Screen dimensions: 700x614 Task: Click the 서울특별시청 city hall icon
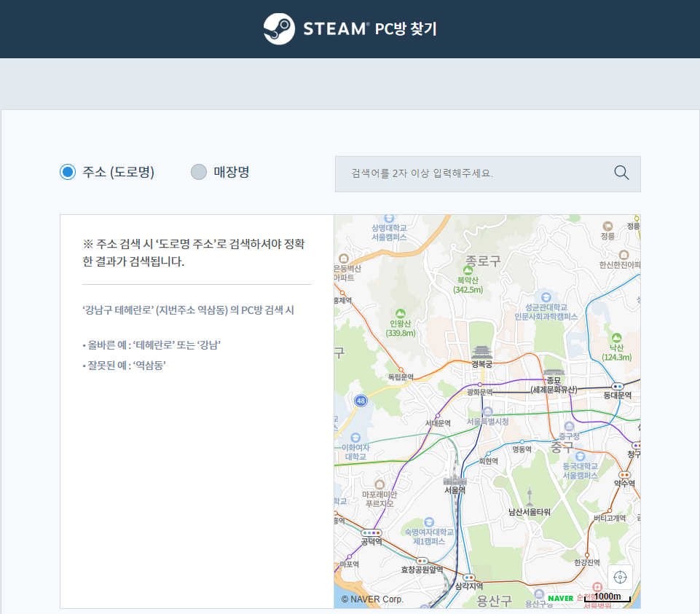[x=488, y=412]
